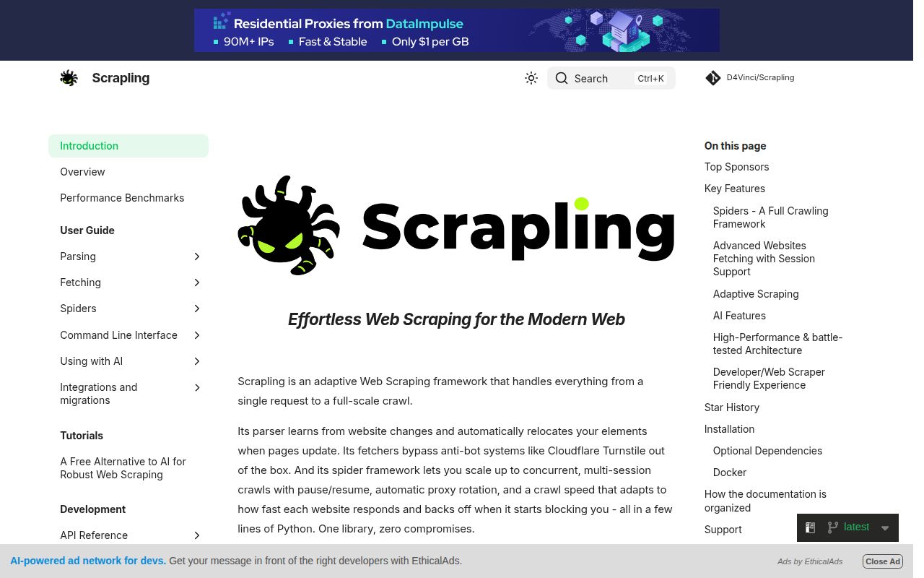
Task: Jump to Support section
Action: click(x=723, y=530)
